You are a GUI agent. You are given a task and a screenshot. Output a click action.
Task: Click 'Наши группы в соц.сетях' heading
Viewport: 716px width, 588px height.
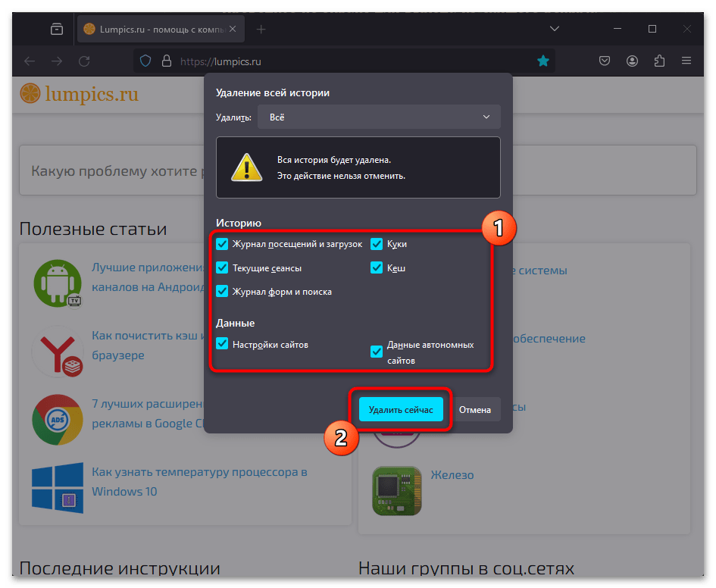point(466,568)
